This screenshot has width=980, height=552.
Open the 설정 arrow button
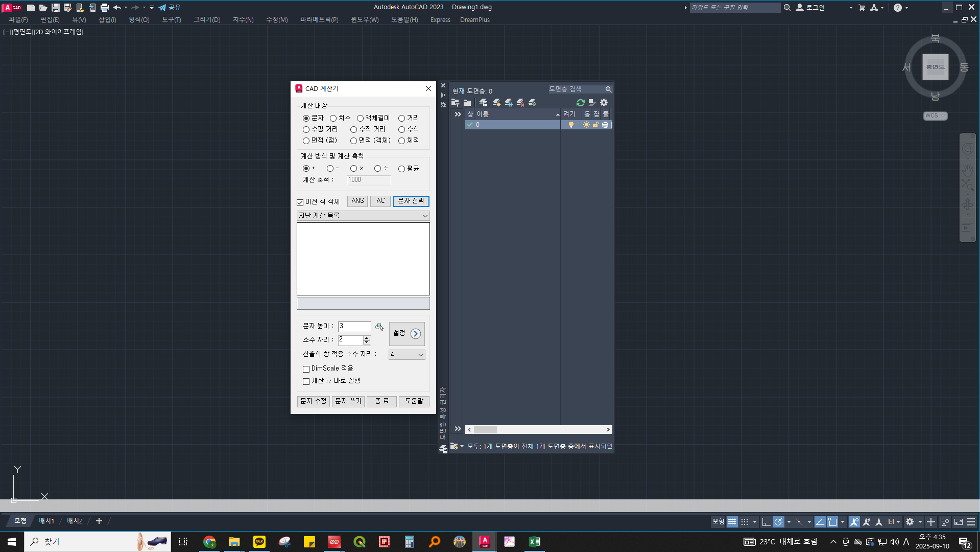click(407, 334)
